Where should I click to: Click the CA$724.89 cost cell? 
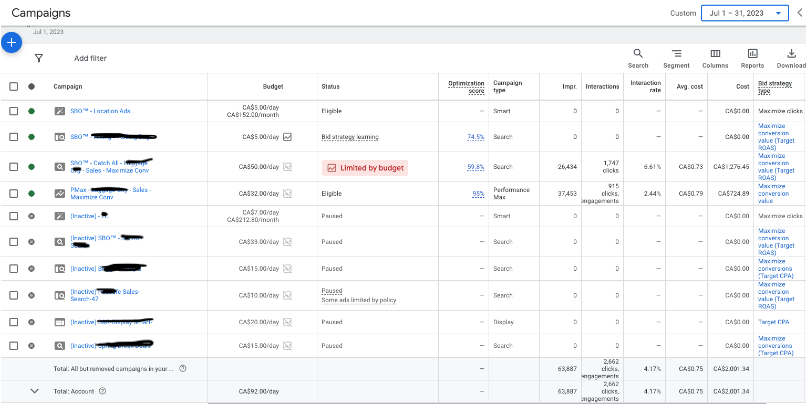(x=733, y=193)
